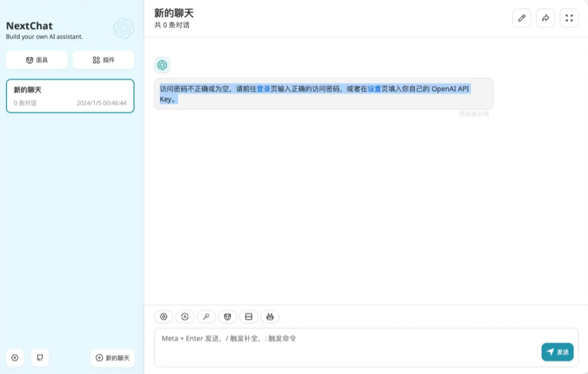588x374 pixels.
Task: Open the 插件 (Plugin) panel
Action: tap(103, 60)
